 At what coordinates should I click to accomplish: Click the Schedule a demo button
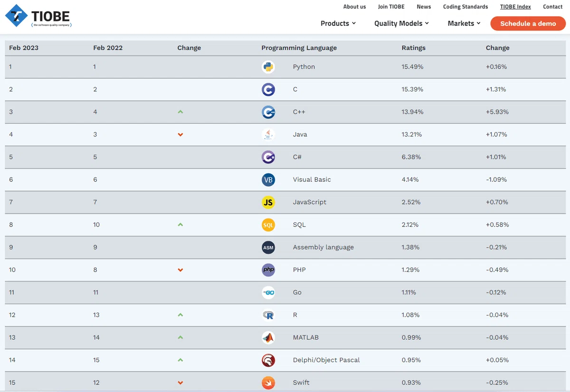pyautogui.click(x=528, y=23)
